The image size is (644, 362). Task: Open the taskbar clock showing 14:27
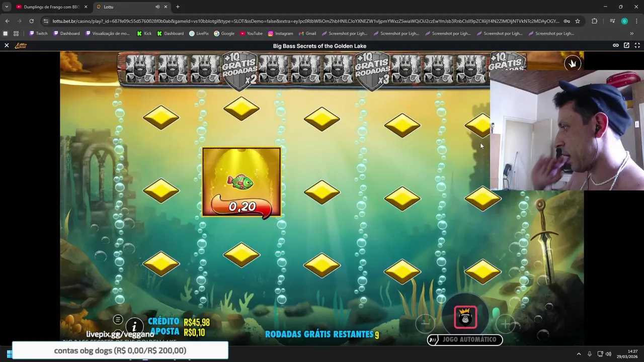(x=628, y=354)
